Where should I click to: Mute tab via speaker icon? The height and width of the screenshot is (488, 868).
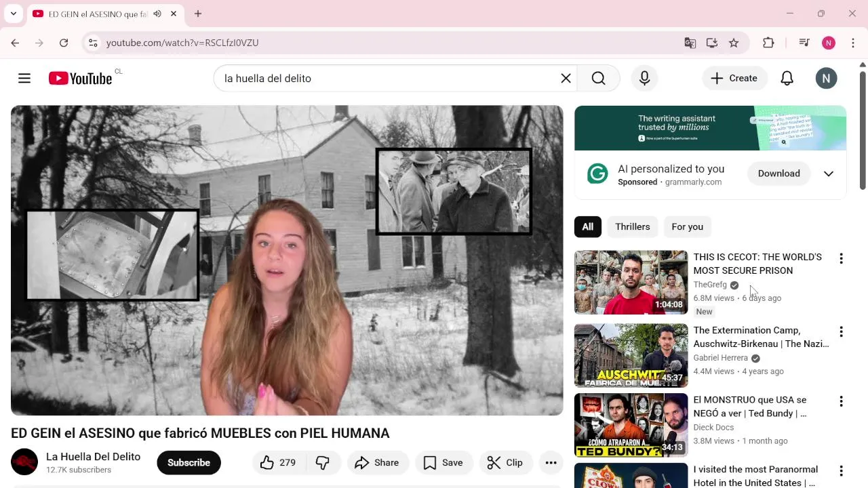point(157,14)
